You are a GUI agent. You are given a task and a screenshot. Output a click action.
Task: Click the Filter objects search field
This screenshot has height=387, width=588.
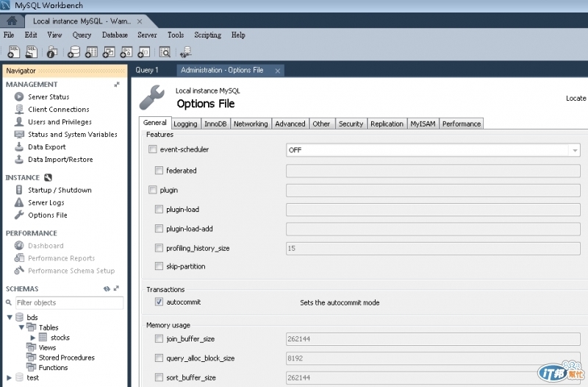69,302
